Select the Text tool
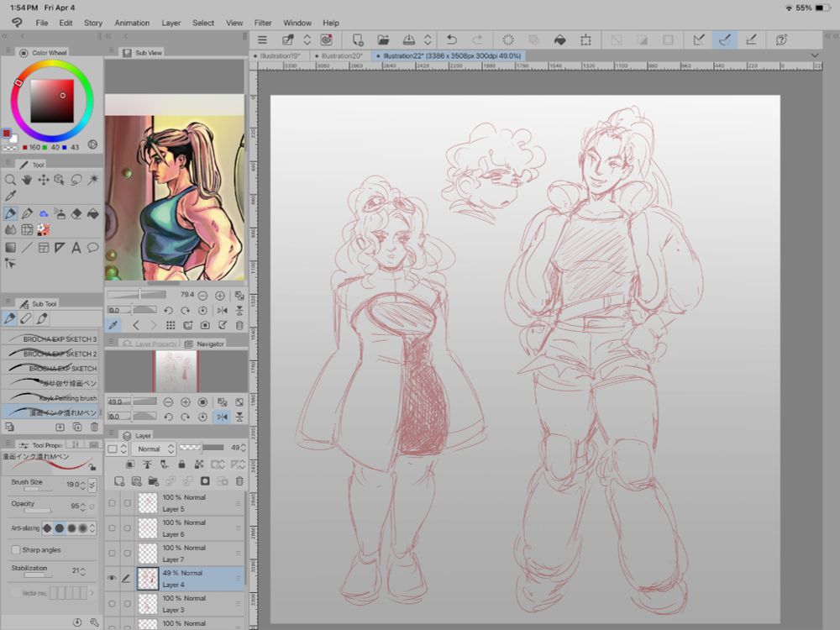This screenshot has height=630, width=840. (x=76, y=247)
